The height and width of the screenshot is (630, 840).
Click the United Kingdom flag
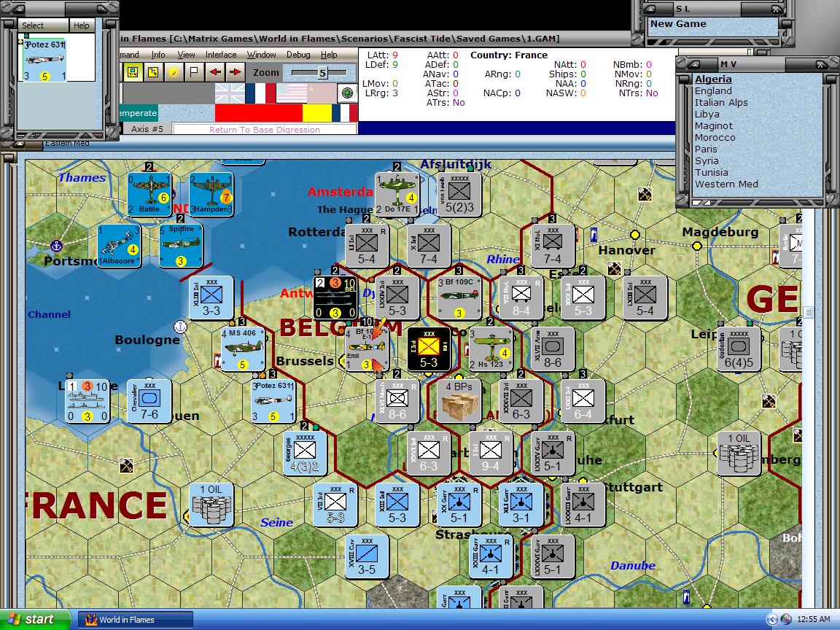pyautogui.click(x=230, y=93)
